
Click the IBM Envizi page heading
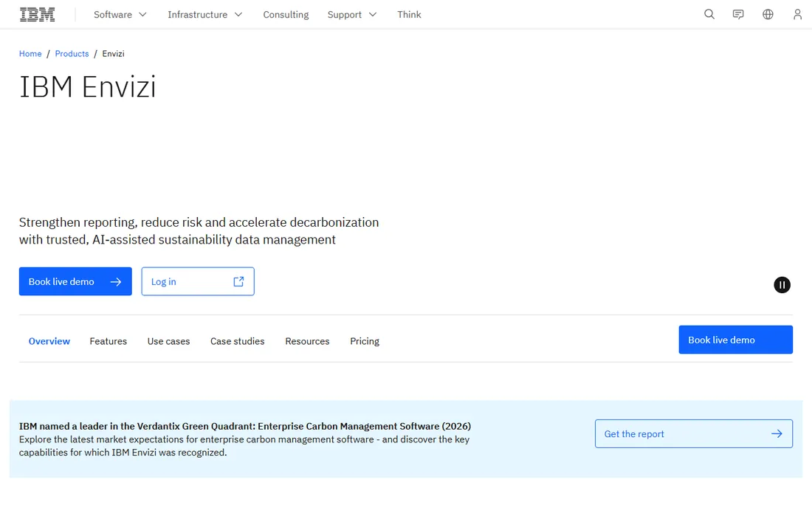[x=88, y=86]
